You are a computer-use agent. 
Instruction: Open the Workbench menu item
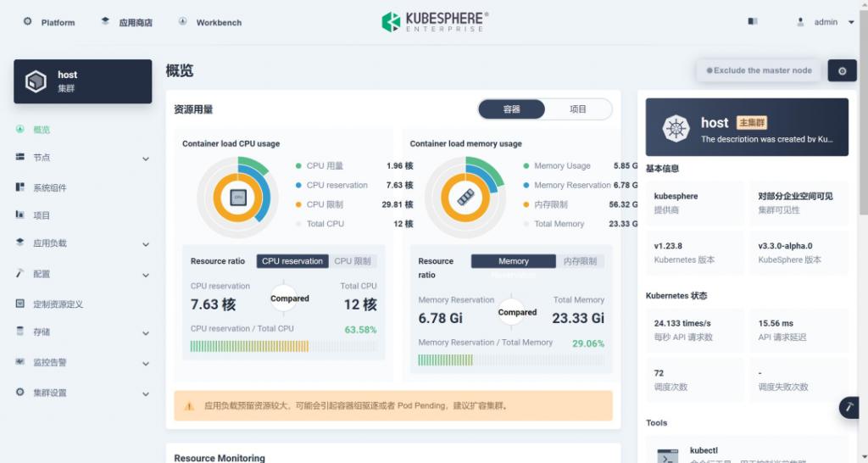click(210, 22)
